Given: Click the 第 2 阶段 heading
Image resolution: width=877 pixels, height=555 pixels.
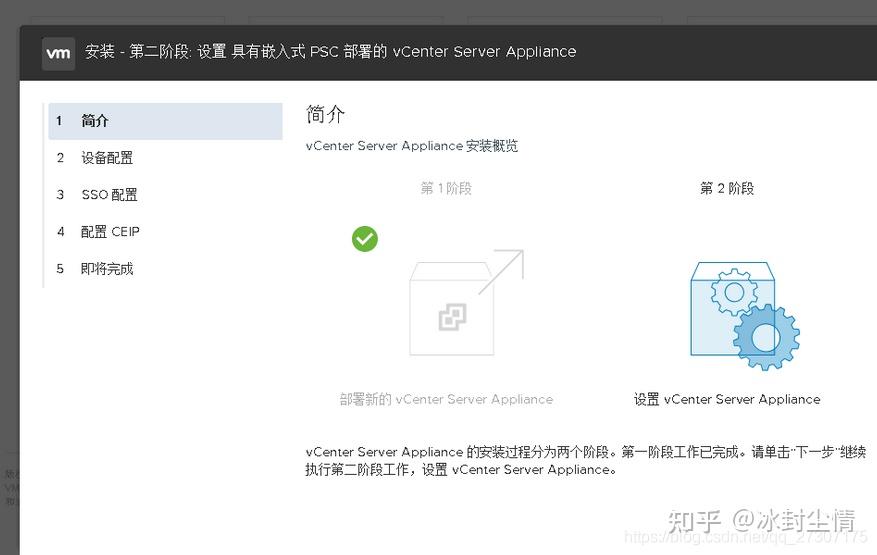Looking at the screenshot, I should pos(727,188).
